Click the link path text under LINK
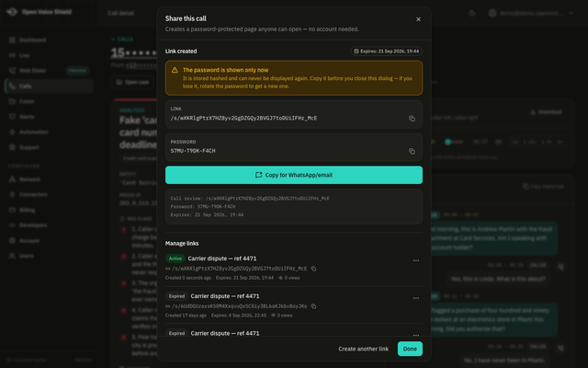 (243, 119)
